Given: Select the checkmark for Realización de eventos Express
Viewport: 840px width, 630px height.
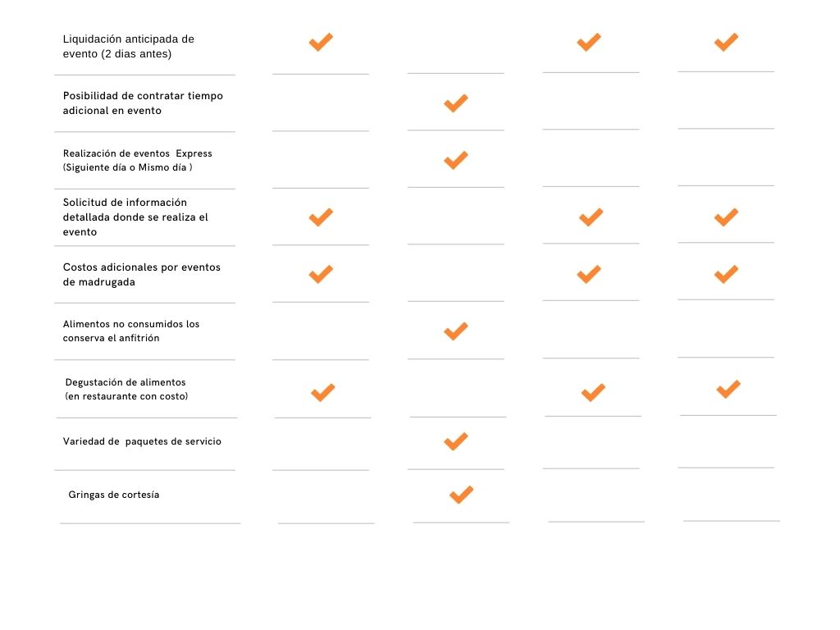Looking at the screenshot, I should tap(456, 160).
